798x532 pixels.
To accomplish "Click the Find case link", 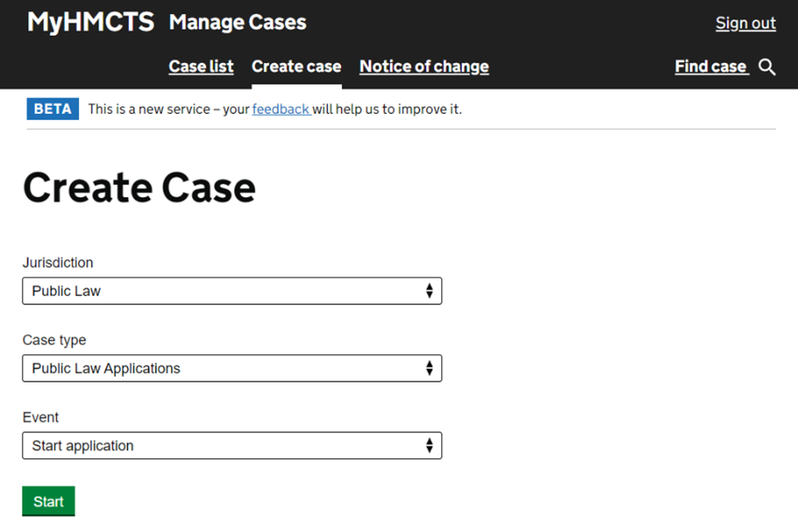I will coord(711,66).
